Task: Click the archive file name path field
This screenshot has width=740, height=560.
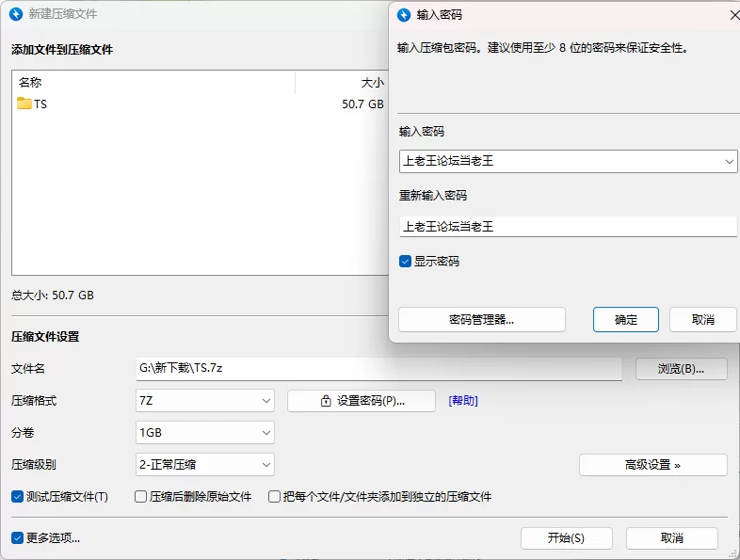Action: (x=379, y=368)
